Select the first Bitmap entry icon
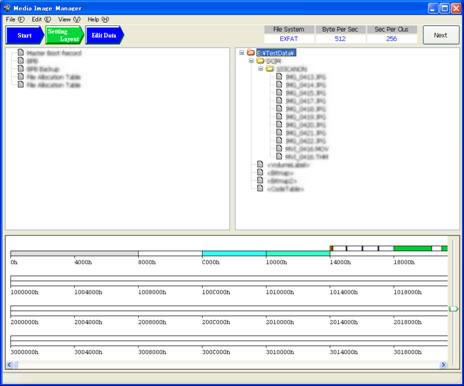464x386 pixels. [260, 173]
